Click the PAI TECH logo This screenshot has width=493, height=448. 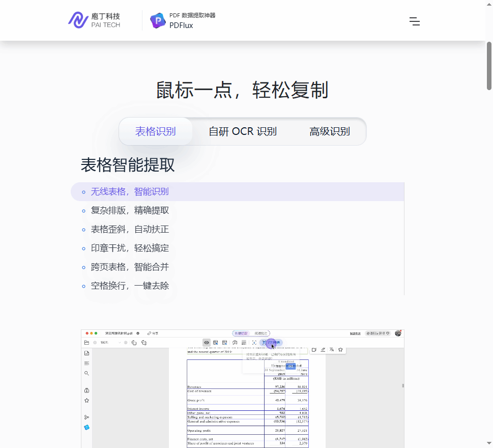coord(94,20)
